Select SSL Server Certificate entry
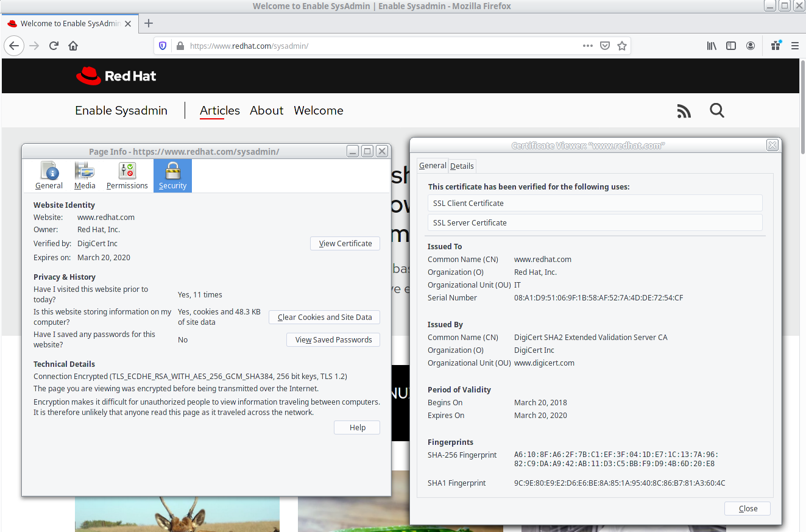Viewport: 806px width, 532px height. 595,222
